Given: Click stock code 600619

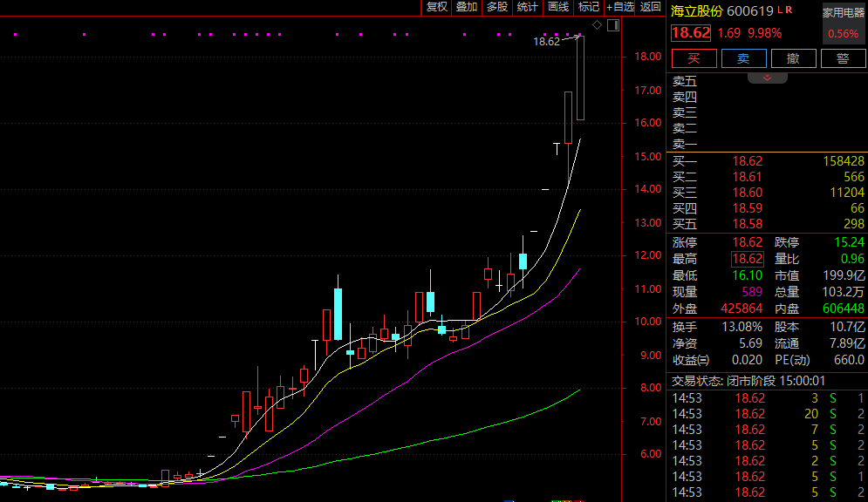Looking at the screenshot, I should click(750, 11).
